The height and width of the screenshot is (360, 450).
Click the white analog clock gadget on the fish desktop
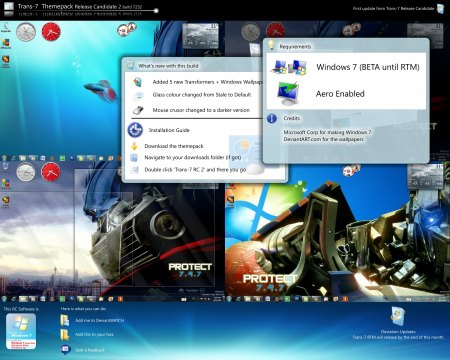tap(26, 32)
